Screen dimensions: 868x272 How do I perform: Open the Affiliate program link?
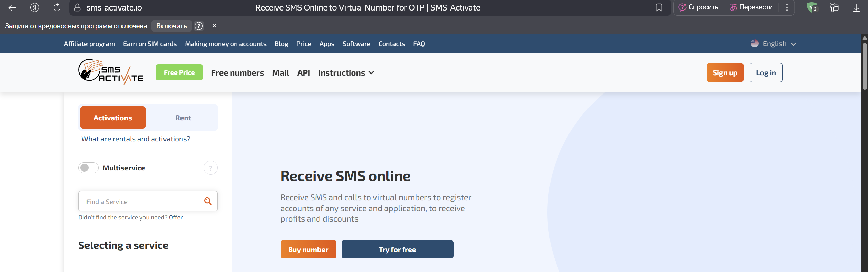(x=90, y=44)
